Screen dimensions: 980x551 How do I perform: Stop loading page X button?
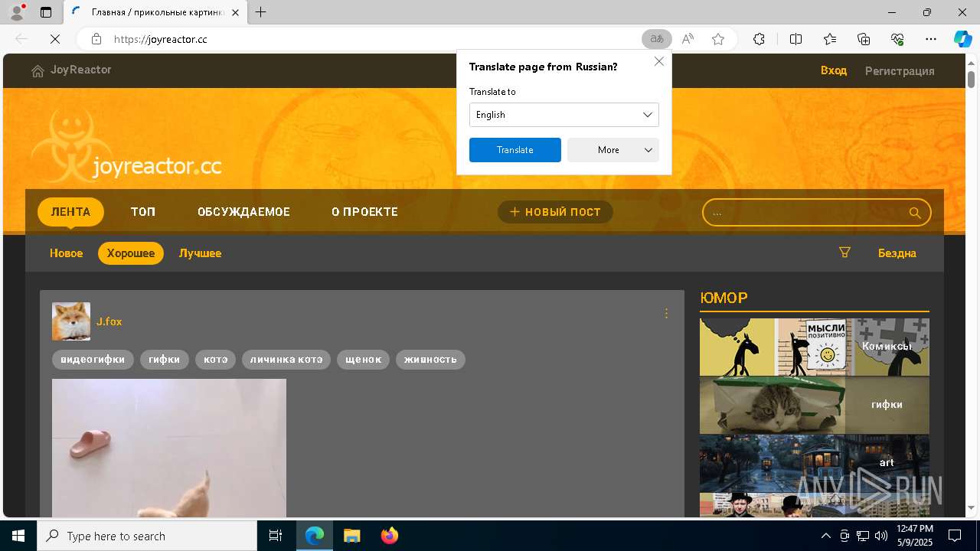(x=55, y=39)
